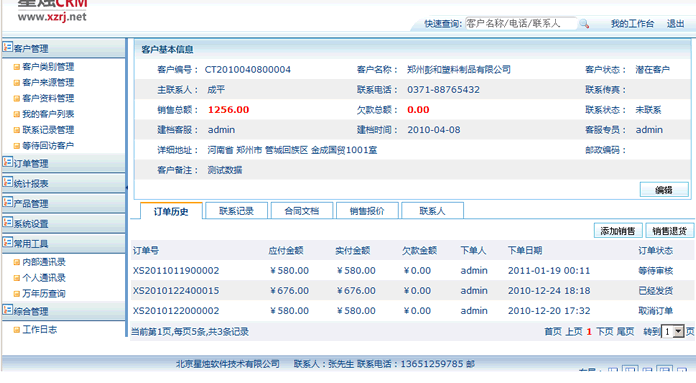Open 客户类别管理 in sidebar
Screen dimensions: 696x383
pyautogui.click(x=48, y=67)
